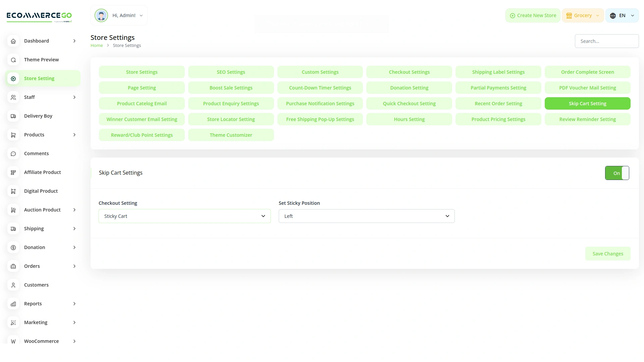
Task: Click the Search input field
Action: tap(606, 41)
